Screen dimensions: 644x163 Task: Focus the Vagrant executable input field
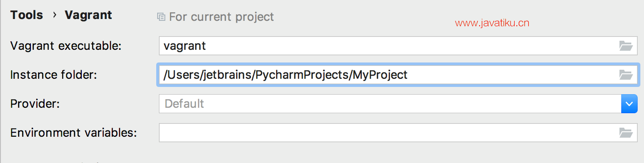click(398, 46)
